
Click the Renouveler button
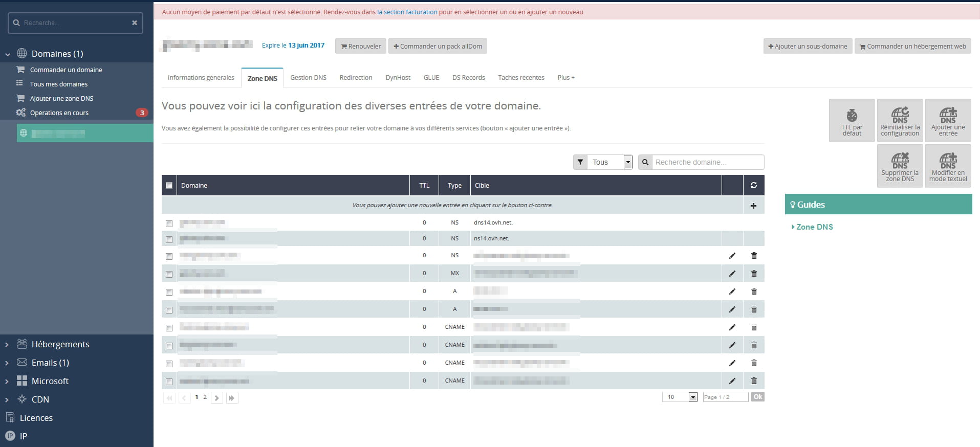click(361, 46)
